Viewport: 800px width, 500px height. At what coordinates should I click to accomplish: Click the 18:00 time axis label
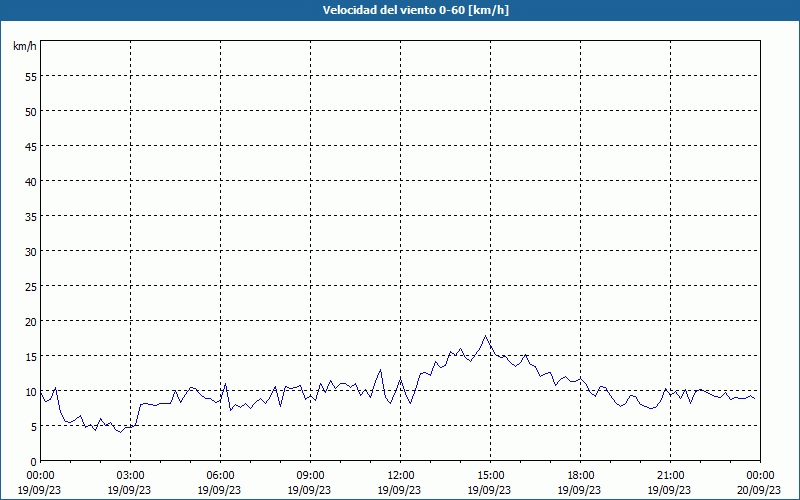coord(580,476)
